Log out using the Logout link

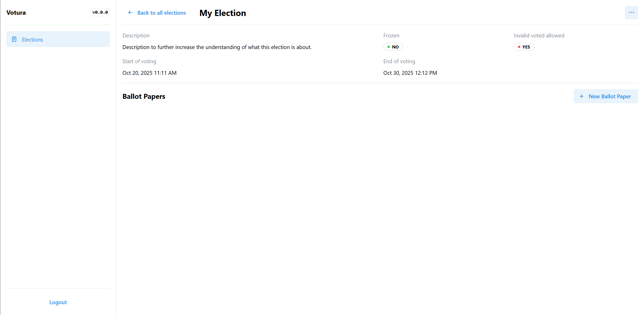(x=58, y=302)
